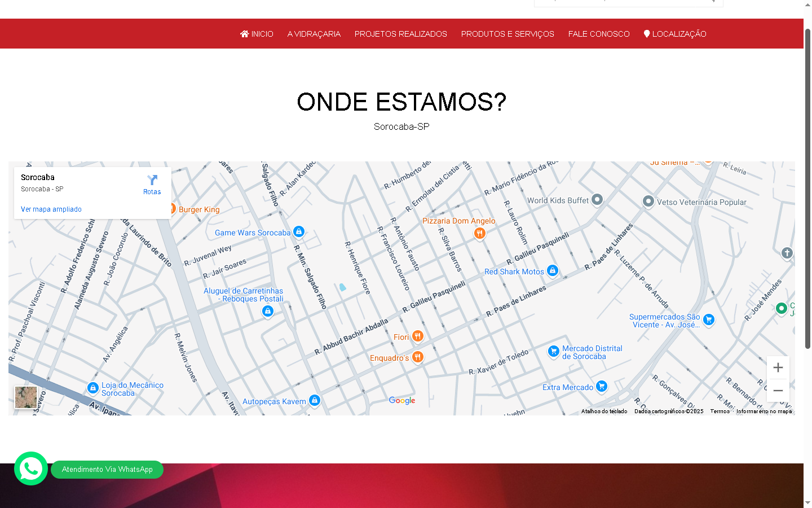Zoom out the map with minus button
Image resolution: width=812 pixels, height=508 pixels.
778,391
